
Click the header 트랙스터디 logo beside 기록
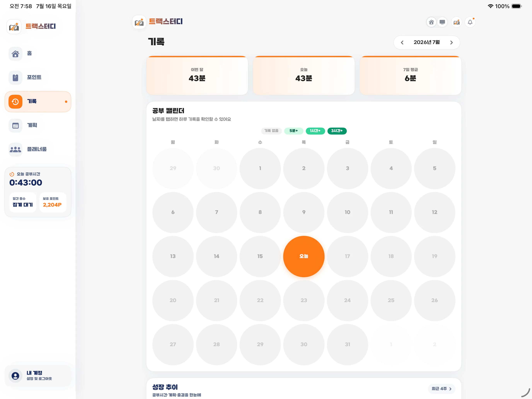[x=139, y=22]
